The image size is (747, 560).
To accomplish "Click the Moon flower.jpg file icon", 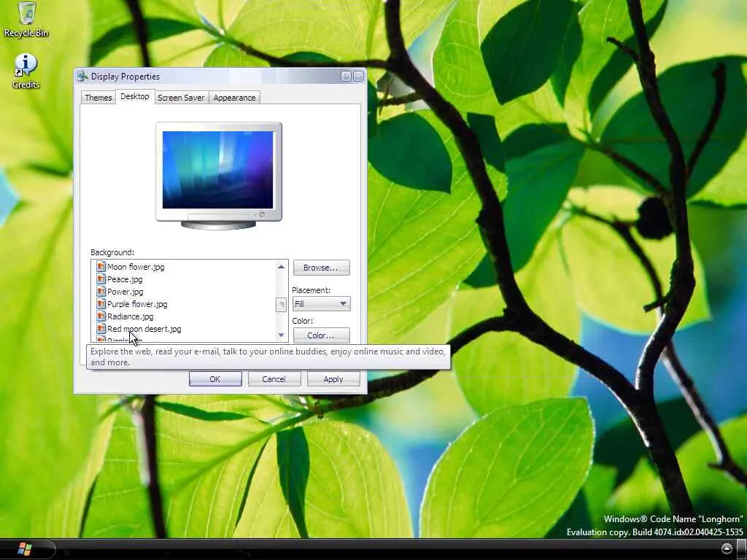I will coord(101,267).
